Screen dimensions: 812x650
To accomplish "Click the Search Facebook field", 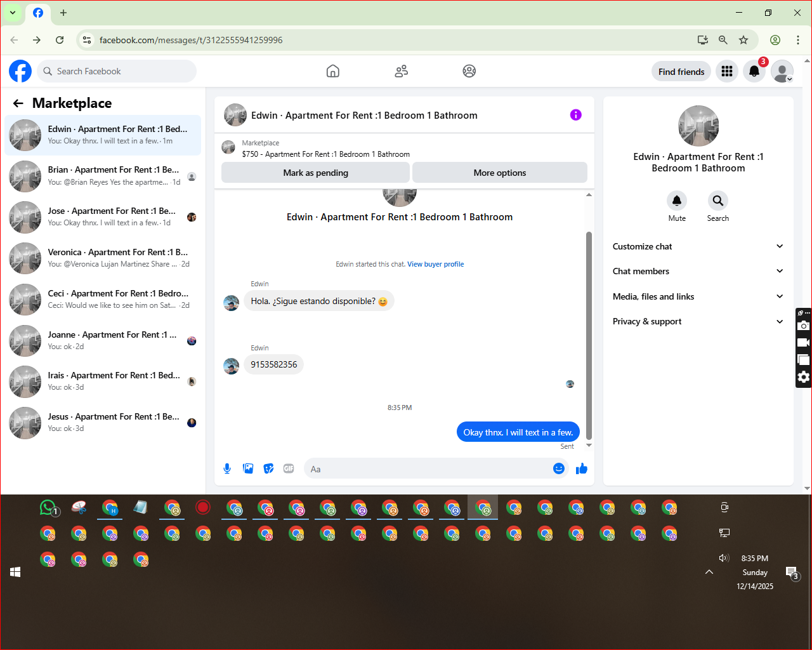I will (x=117, y=71).
